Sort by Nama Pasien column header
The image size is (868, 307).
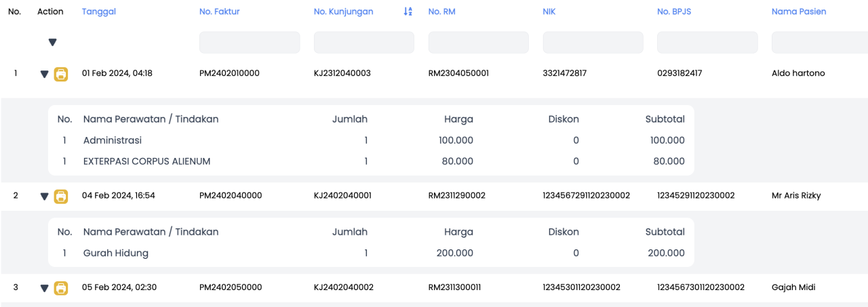point(799,12)
